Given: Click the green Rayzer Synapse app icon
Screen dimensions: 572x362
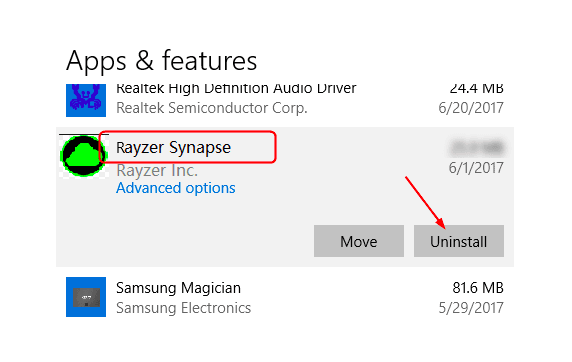Looking at the screenshot, I should tap(84, 156).
